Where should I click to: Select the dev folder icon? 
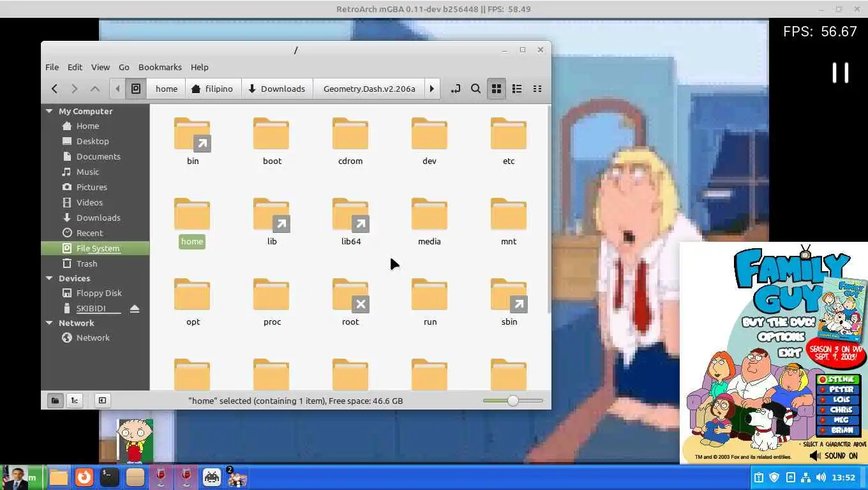tap(430, 134)
